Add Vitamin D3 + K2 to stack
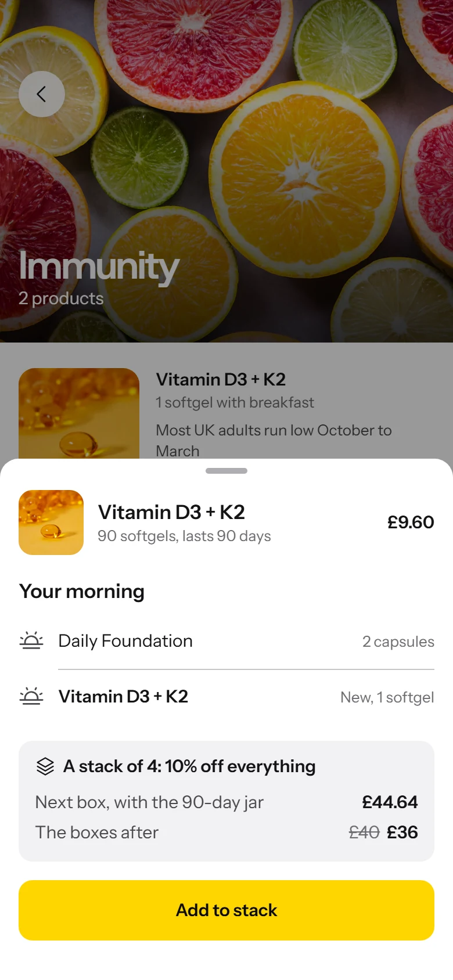This screenshot has height=980, width=453. [227, 910]
